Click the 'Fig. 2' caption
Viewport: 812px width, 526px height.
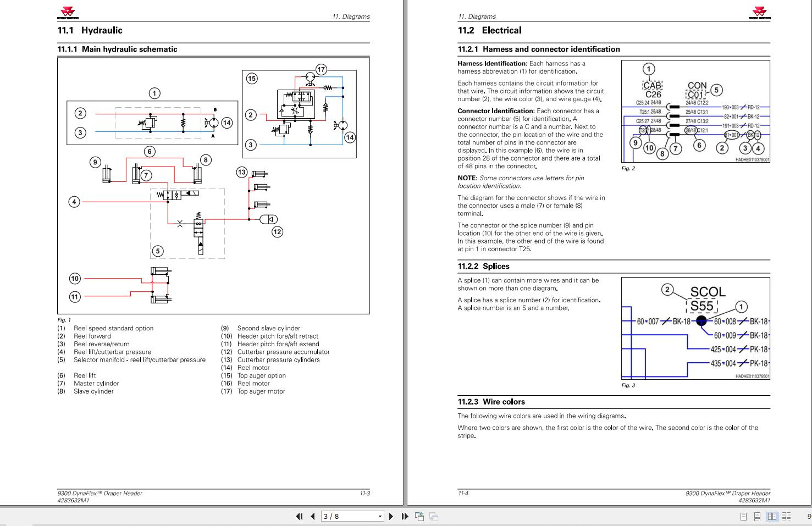pos(628,169)
